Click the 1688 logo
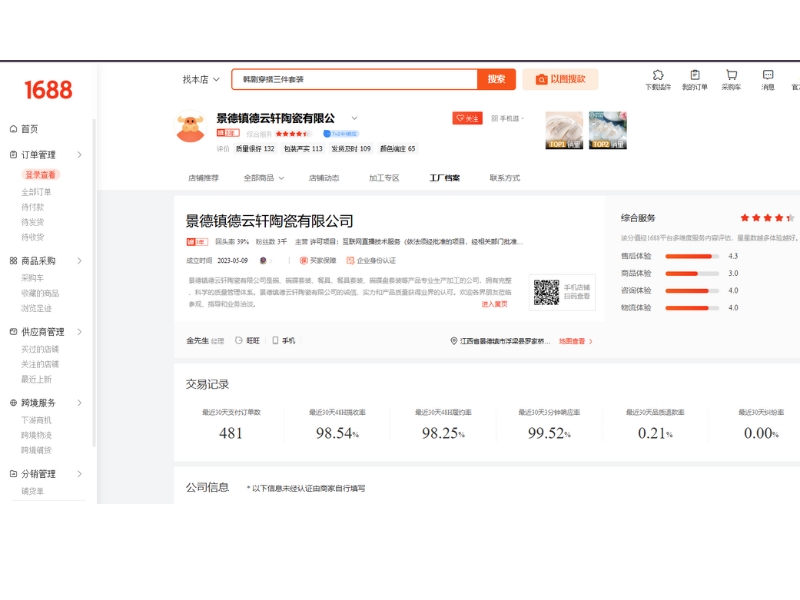The height and width of the screenshot is (600, 800). [47, 90]
